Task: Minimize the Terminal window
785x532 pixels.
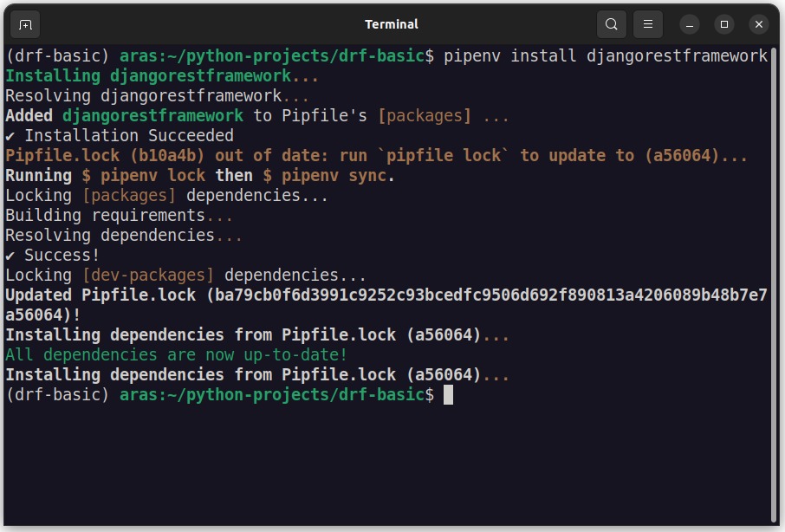Action: click(690, 24)
